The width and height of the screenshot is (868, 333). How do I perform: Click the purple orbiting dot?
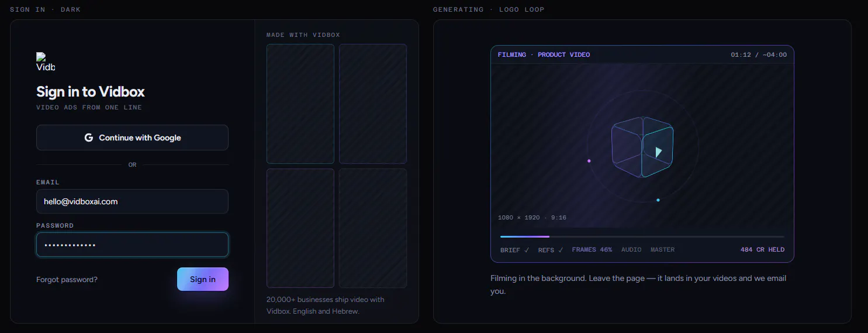point(589,161)
